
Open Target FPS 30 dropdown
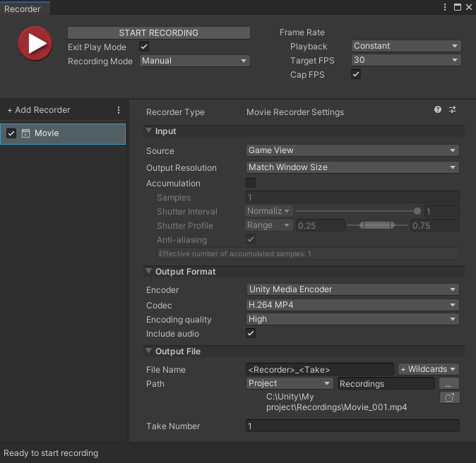pos(406,60)
